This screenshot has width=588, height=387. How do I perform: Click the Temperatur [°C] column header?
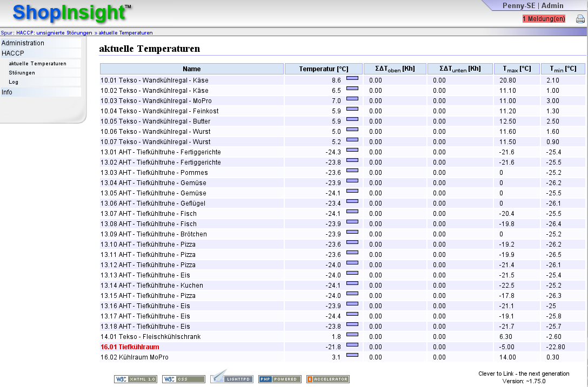pyautogui.click(x=324, y=69)
